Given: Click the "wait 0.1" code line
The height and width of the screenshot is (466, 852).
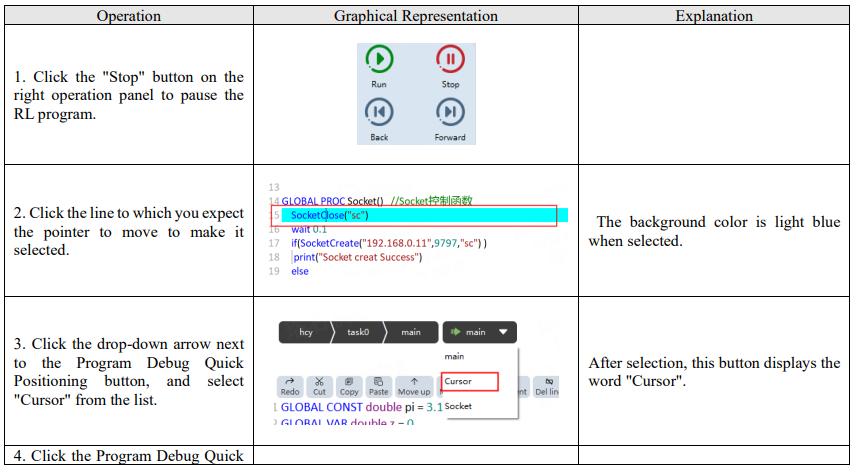Looking at the screenshot, I should 309,229.
